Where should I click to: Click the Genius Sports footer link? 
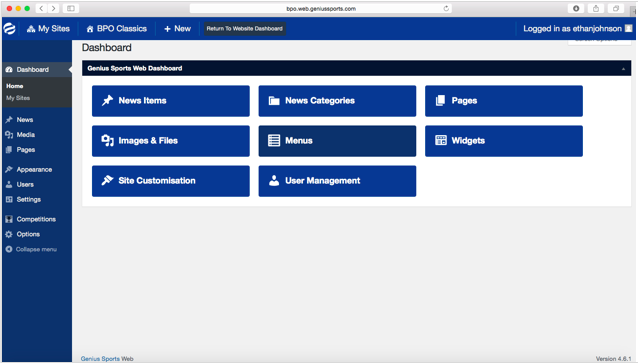(x=100, y=359)
